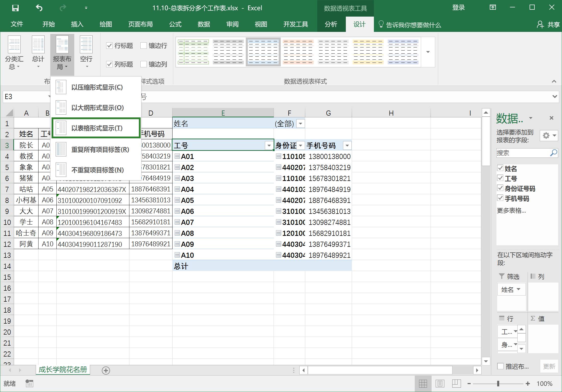Click the Save icon in title bar
The height and width of the screenshot is (392, 562).
point(16,8)
